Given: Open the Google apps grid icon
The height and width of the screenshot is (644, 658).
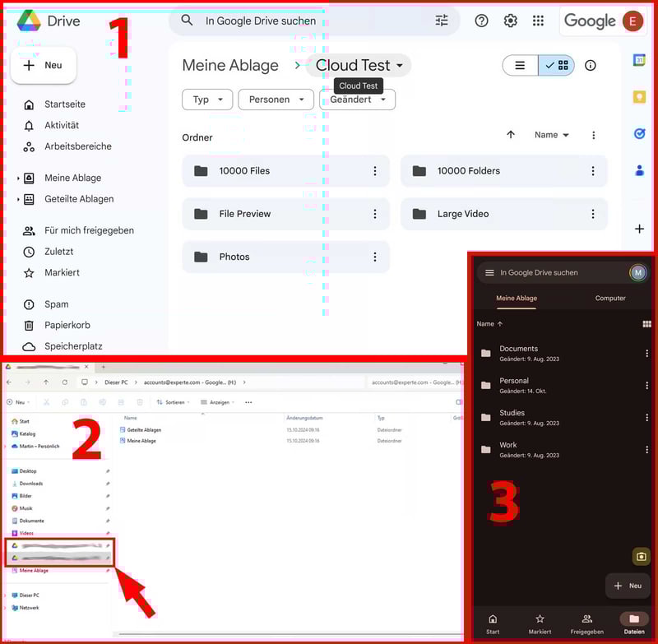Looking at the screenshot, I should coord(538,21).
